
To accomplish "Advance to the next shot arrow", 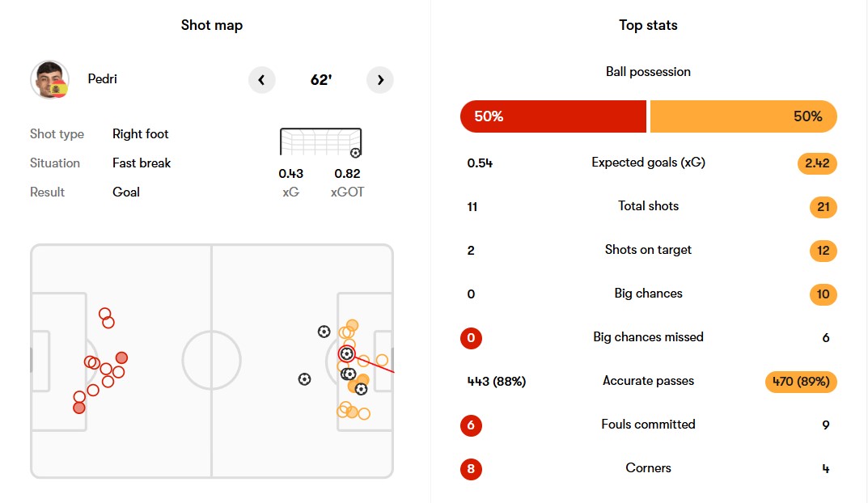I will pos(380,80).
